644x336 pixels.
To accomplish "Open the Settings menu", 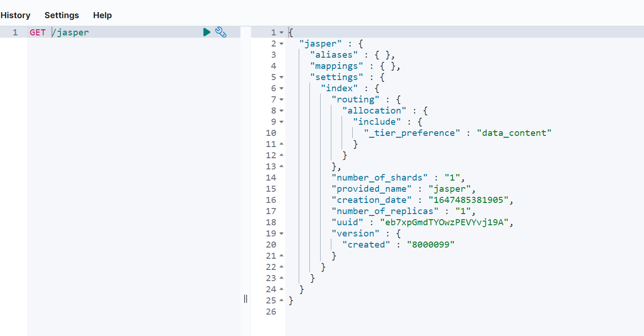I will click(62, 15).
